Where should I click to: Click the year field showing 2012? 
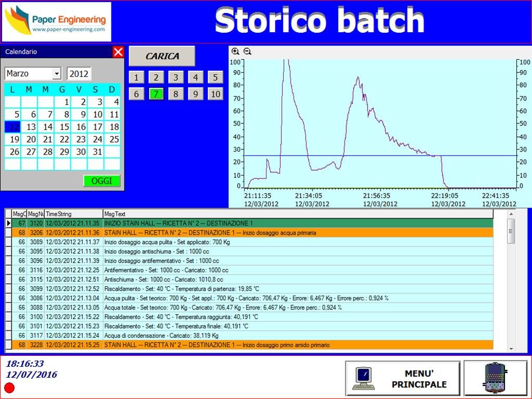79,74
